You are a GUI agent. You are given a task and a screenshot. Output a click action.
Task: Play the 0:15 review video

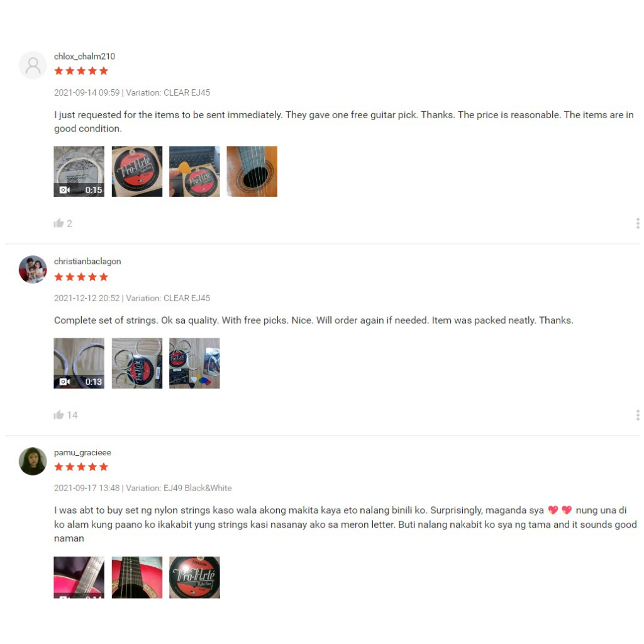click(x=79, y=171)
